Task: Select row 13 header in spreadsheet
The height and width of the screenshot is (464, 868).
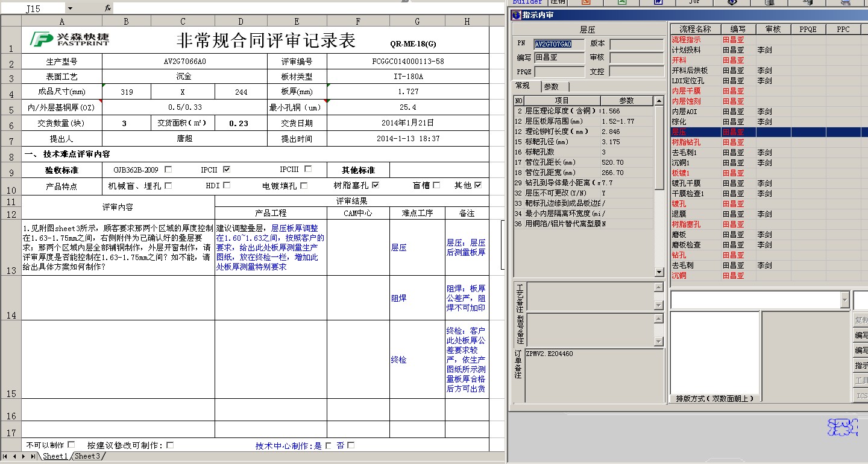Action: [11, 247]
